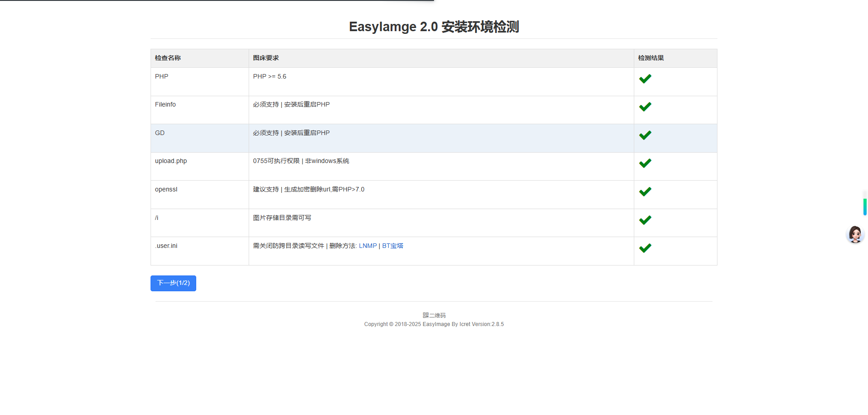868x415 pixels.
Task: Click the 图床要求 column header
Action: pyautogui.click(x=266, y=58)
